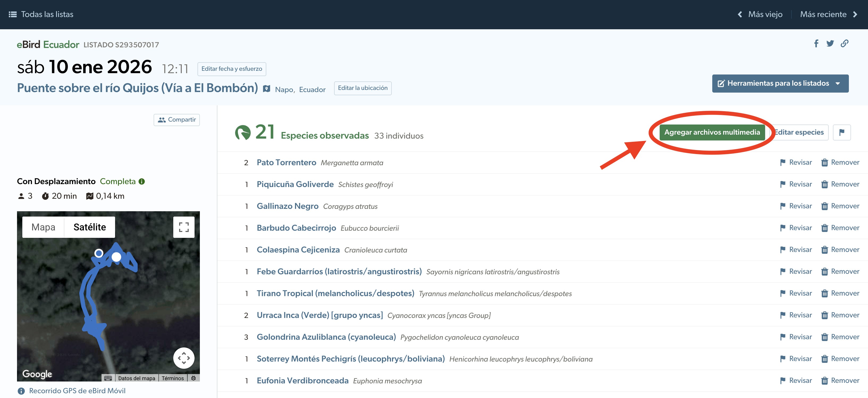Switch map to Satélite view

pyautogui.click(x=90, y=227)
